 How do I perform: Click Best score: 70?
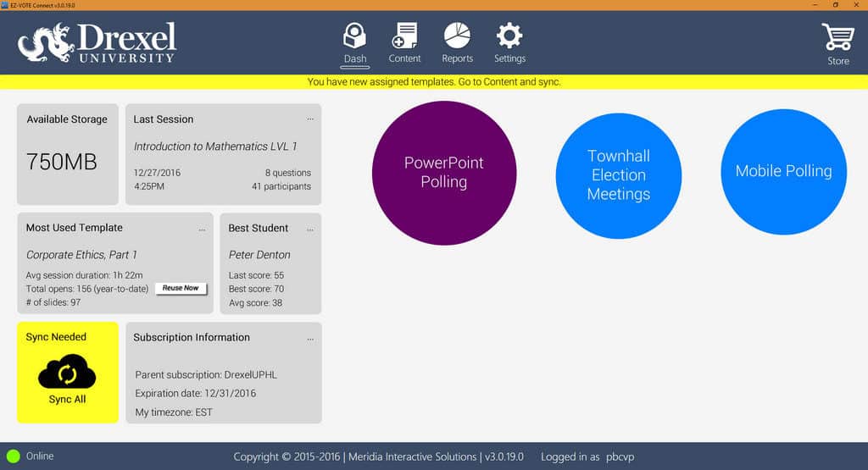(256, 289)
